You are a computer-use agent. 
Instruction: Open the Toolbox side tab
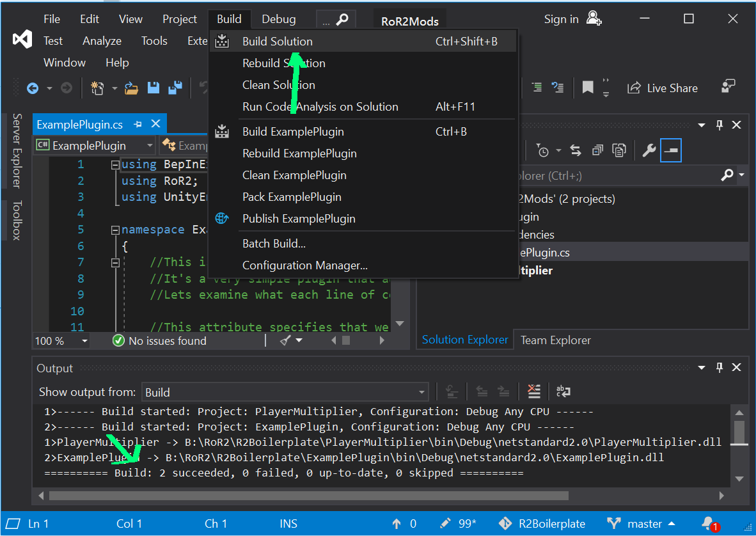tap(17, 220)
